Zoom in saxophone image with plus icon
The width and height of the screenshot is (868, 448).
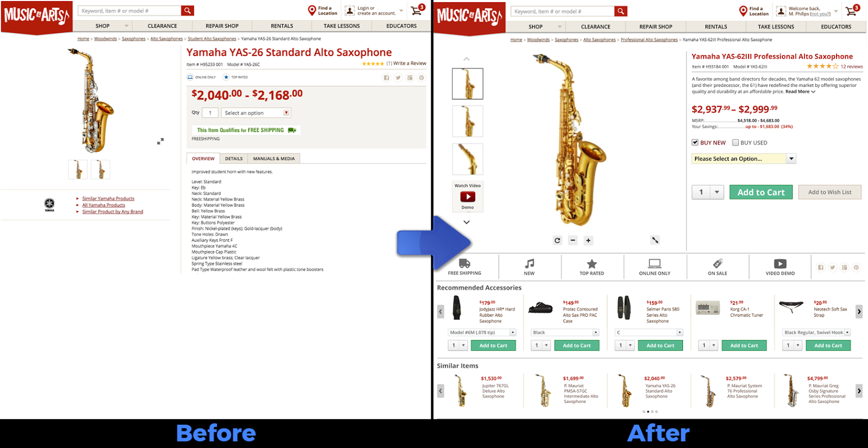pyautogui.click(x=588, y=240)
